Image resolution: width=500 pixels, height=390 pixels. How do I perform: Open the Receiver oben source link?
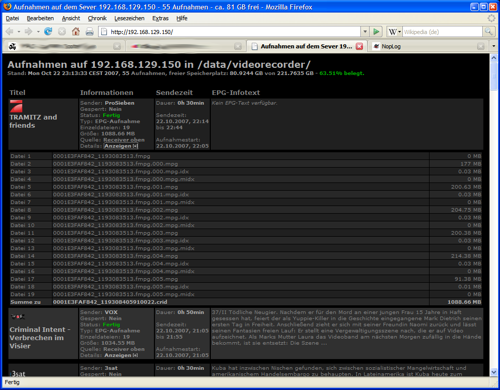click(x=124, y=140)
